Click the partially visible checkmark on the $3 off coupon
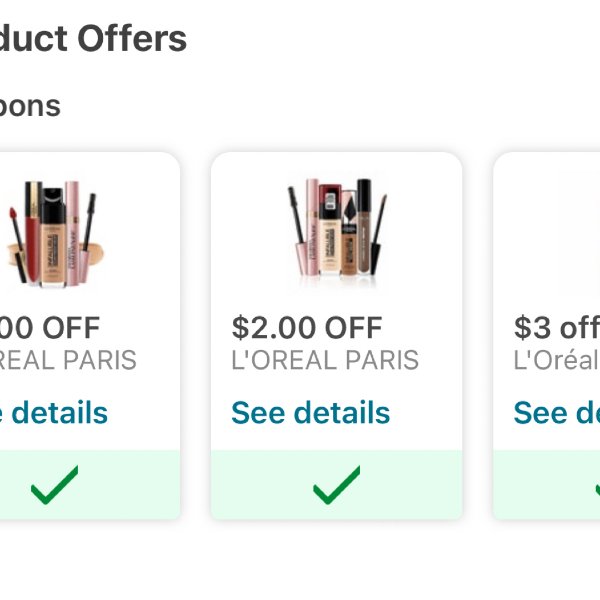Screen dimensions: 600x600 coord(597,490)
